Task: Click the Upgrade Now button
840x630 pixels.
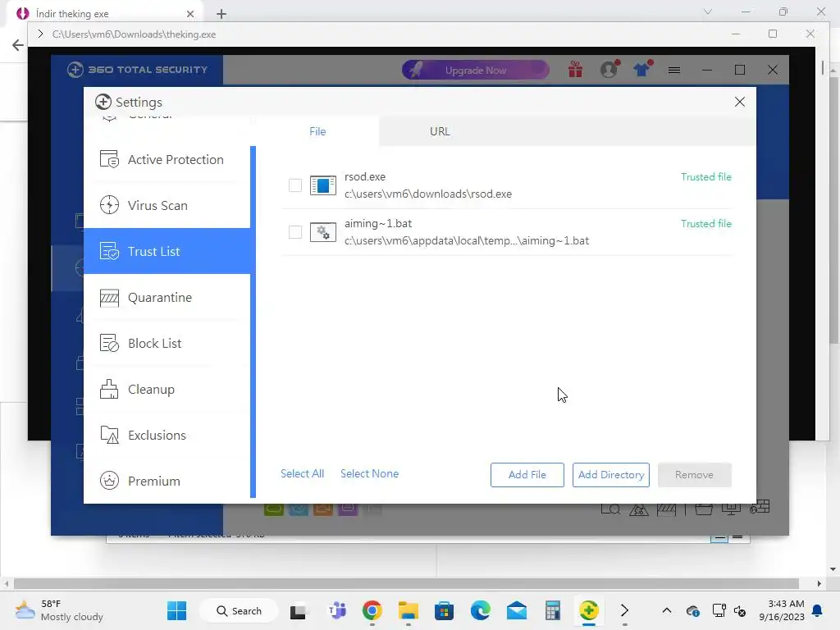Action: point(476,71)
